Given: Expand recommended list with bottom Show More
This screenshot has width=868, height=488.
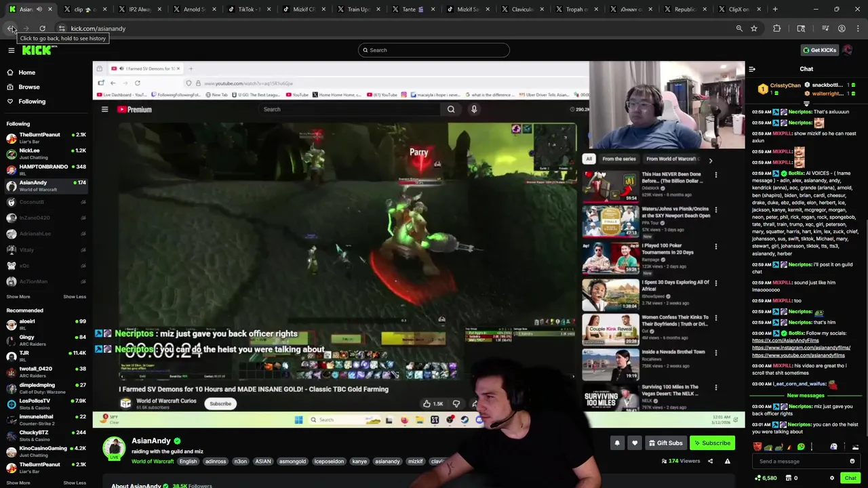Looking at the screenshot, I should pyautogui.click(x=18, y=483).
